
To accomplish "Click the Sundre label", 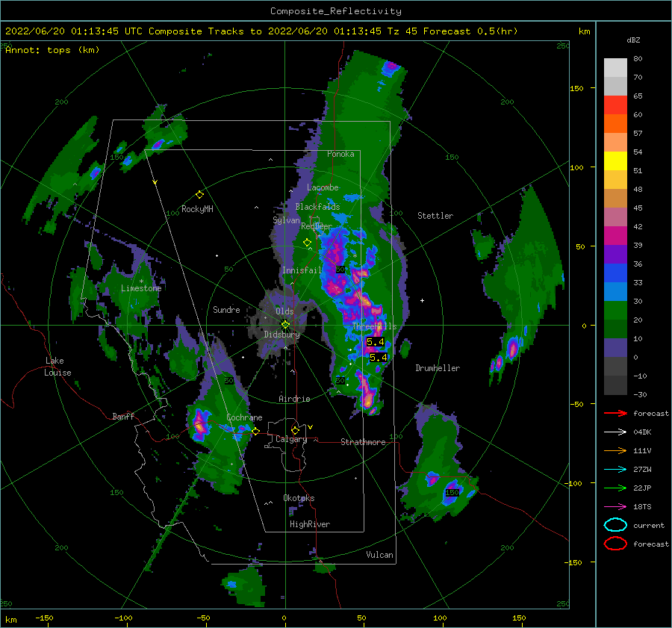I will (x=226, y=309).
